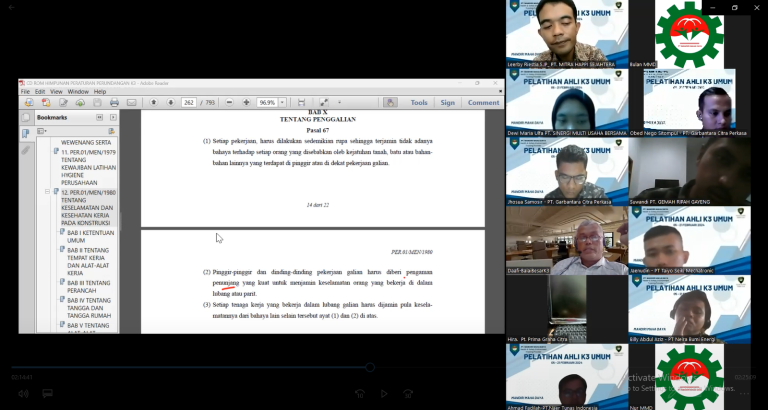The height and width of the screenshot is (410, 768).
Task: Click the elapsed time 02:14:41 label
Action: [22, 377]
